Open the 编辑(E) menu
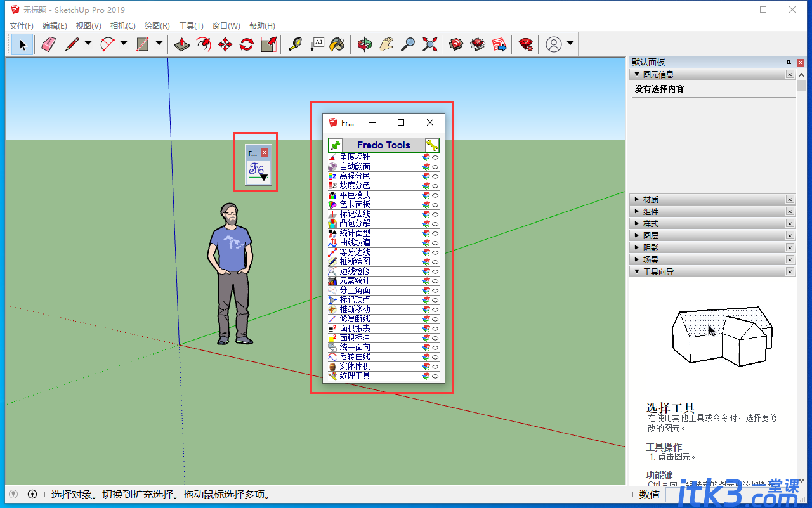Image resolution: width=812 pixels, height=508 pixels. point(55,26)
